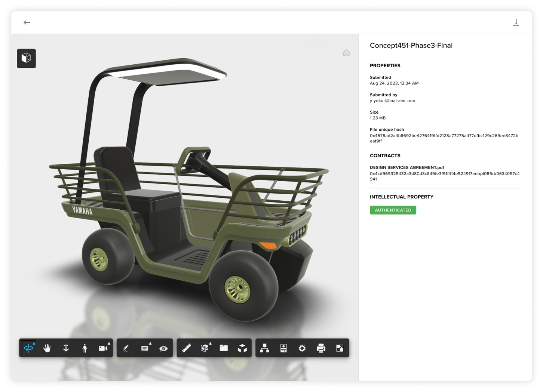Open the view cube button
This screenshot has height=392, width=543.
pyautogui.click(x=26, y=58)
